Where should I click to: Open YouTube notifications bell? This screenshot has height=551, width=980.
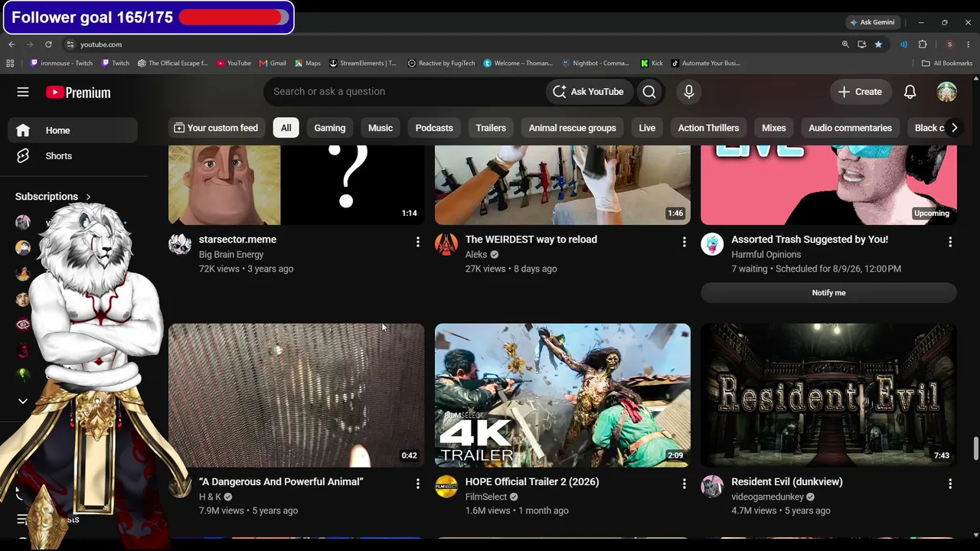tap(910, 92)
